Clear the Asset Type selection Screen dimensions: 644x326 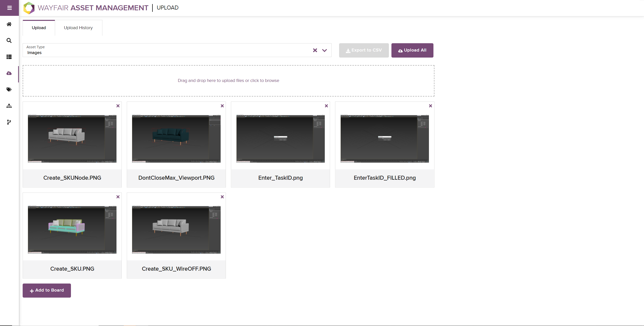[315, 50]
